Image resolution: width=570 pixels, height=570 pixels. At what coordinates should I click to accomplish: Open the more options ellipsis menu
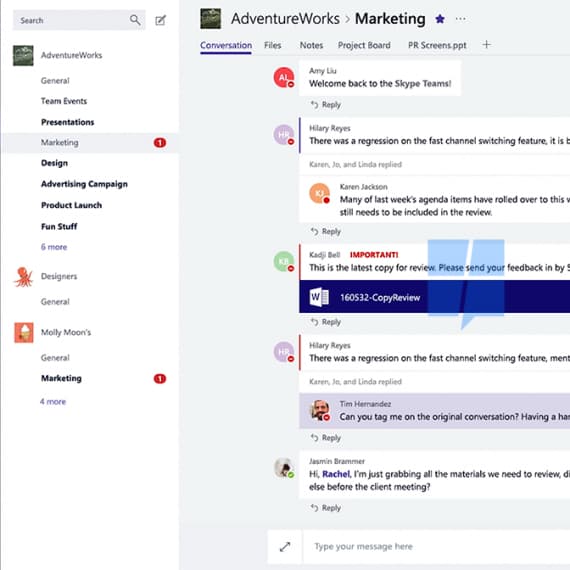tap(461, 19)
